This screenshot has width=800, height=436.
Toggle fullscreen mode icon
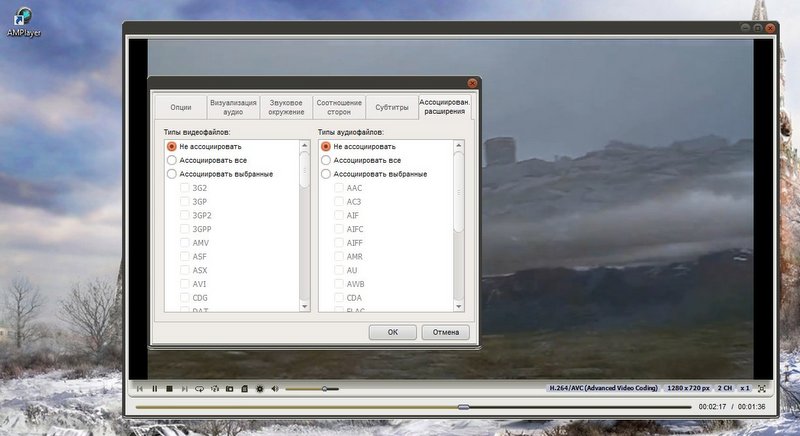pyautogui.click(x=762, y=389)
